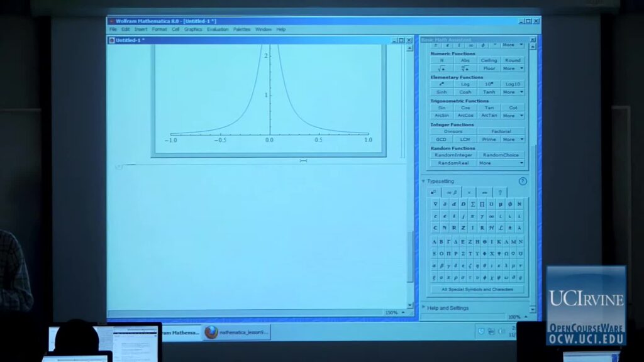Switch to the Greek letters typesetting tab
This screenshot has width=644, height=362.
[x=452, y=192]
